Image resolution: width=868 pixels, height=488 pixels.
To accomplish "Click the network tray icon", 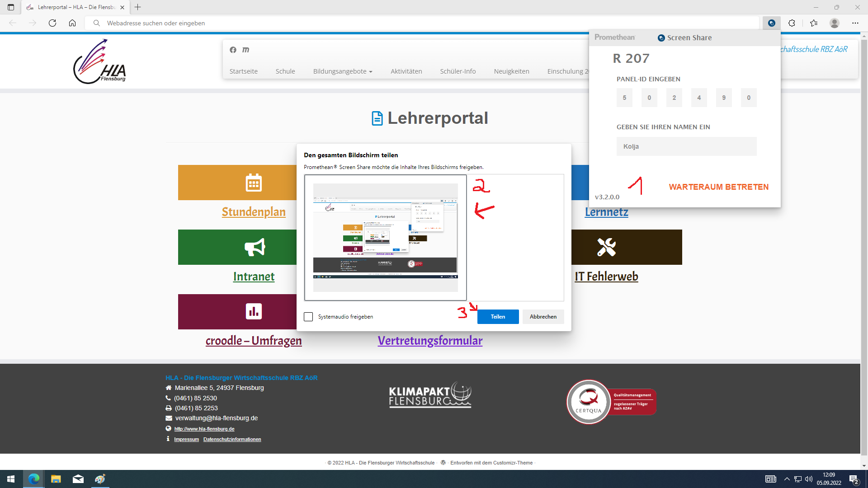I will coord(798,479).
